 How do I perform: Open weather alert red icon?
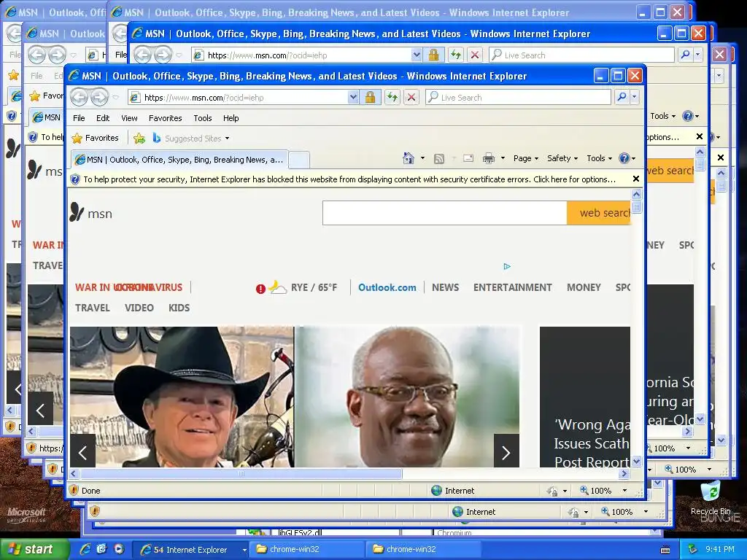[260, 289]
